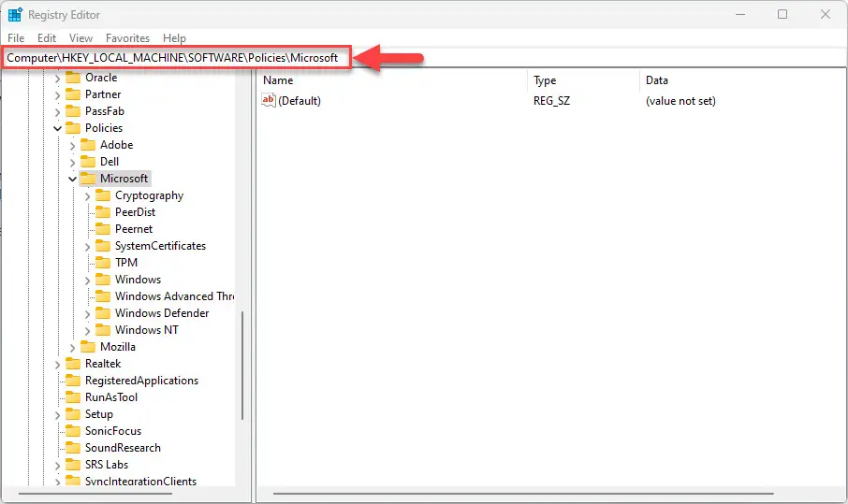Click the Realtek folder icon
Viewport: 848px width, 504px height.
(x=73, y=364)
